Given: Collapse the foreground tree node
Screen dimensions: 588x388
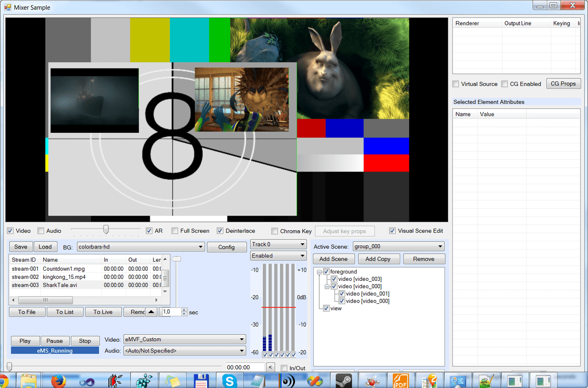Looking at the screenshot, I should tap(319, 272).
